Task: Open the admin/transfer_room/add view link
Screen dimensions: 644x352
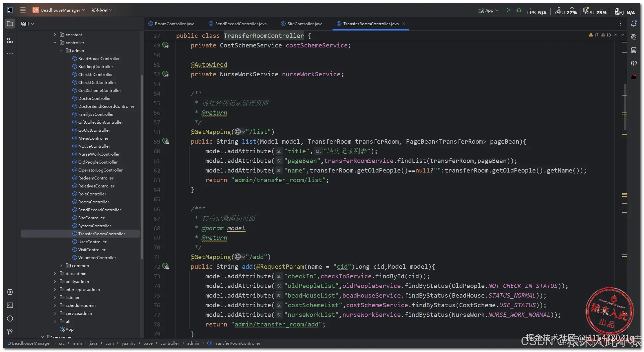Action: tap(277, 324)
